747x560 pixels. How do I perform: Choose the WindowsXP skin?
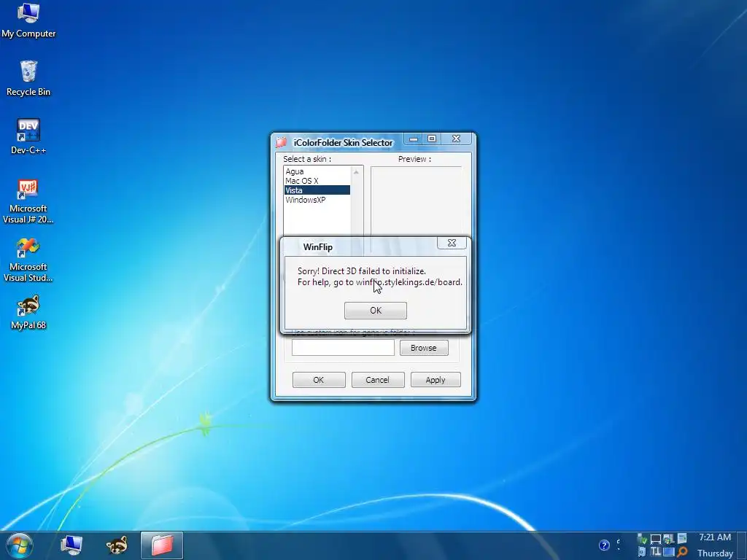click(317, 200)
